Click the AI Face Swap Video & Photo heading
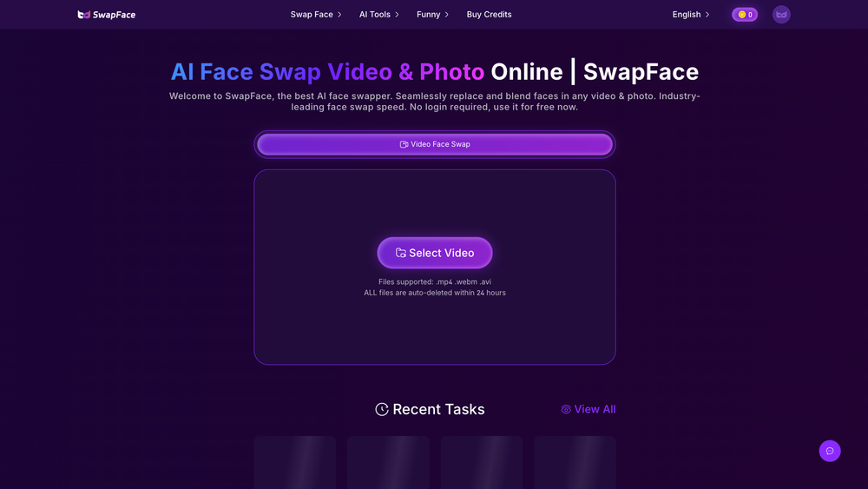 (x=327, y=72)
